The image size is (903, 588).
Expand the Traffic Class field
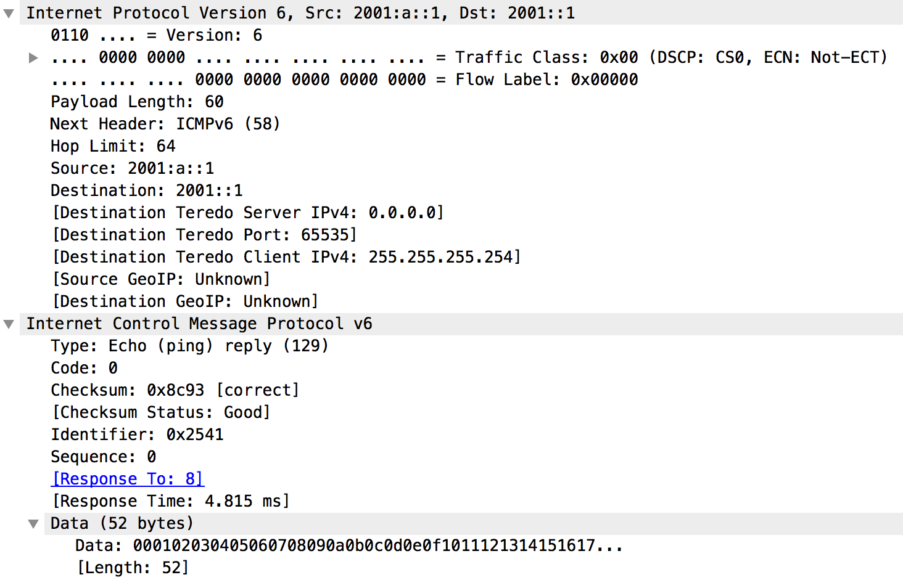[x=33, y=58]
